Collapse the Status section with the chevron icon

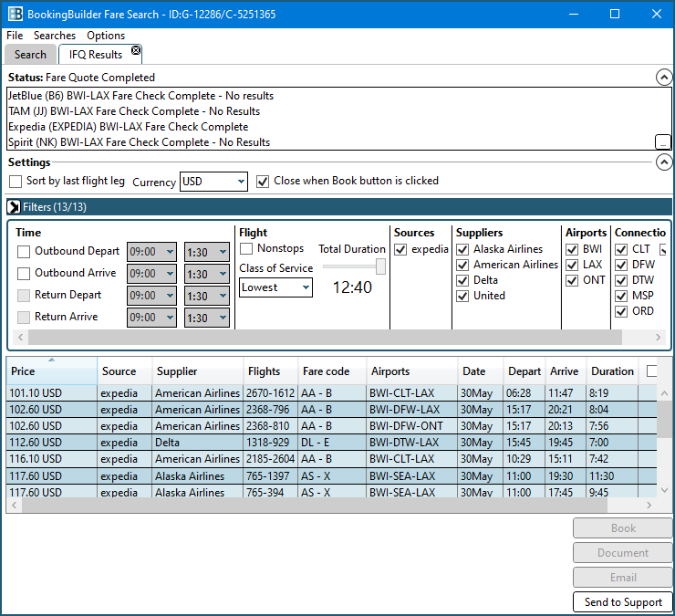[664, 78]
